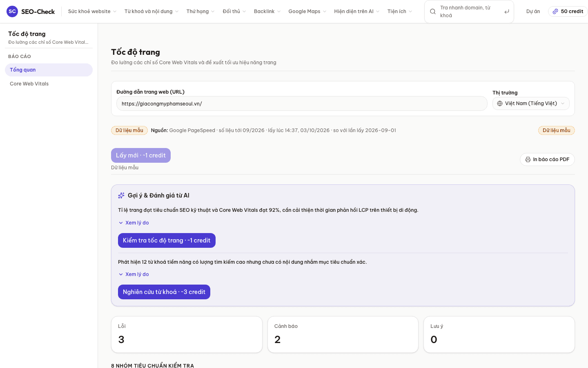
Task: Open the Google Maps menu
Action: [307, 11]
